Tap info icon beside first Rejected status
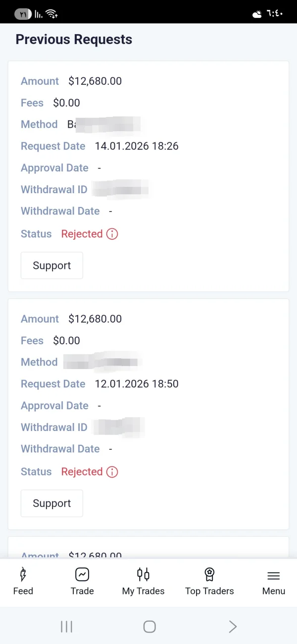Viewport: 297px width, 644px height. [112, 234]
